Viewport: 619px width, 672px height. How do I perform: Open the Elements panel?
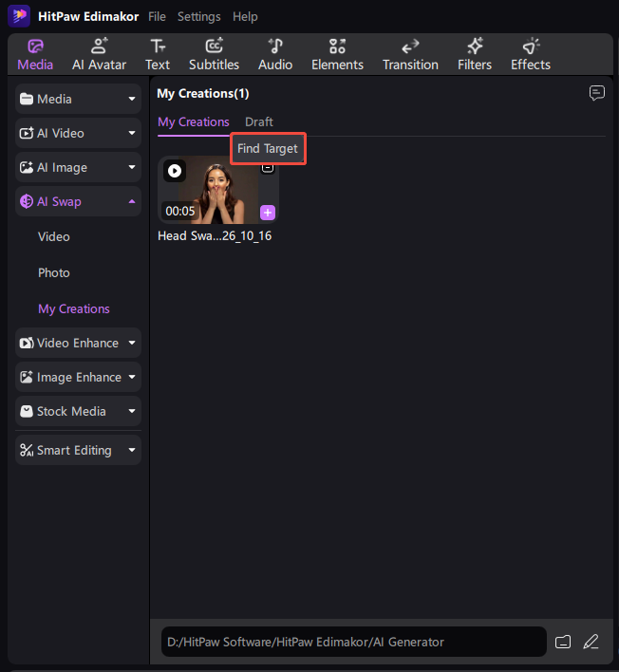coord(337,55)
